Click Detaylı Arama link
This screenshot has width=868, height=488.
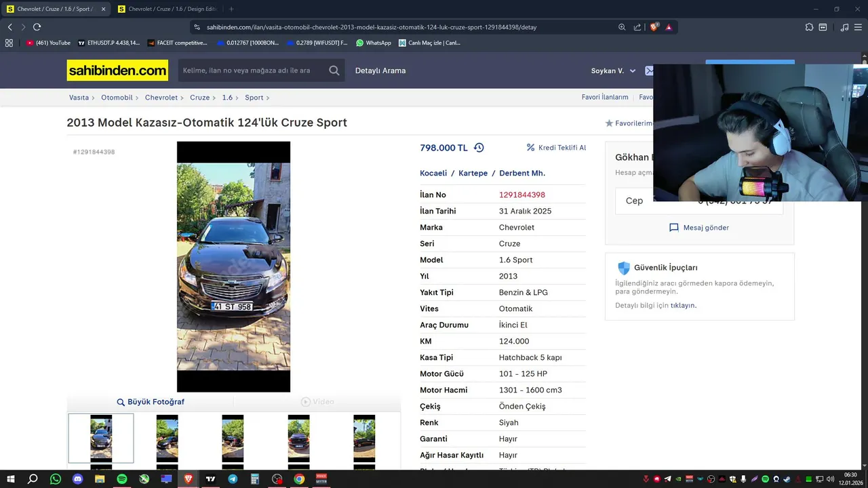[380, 70]
